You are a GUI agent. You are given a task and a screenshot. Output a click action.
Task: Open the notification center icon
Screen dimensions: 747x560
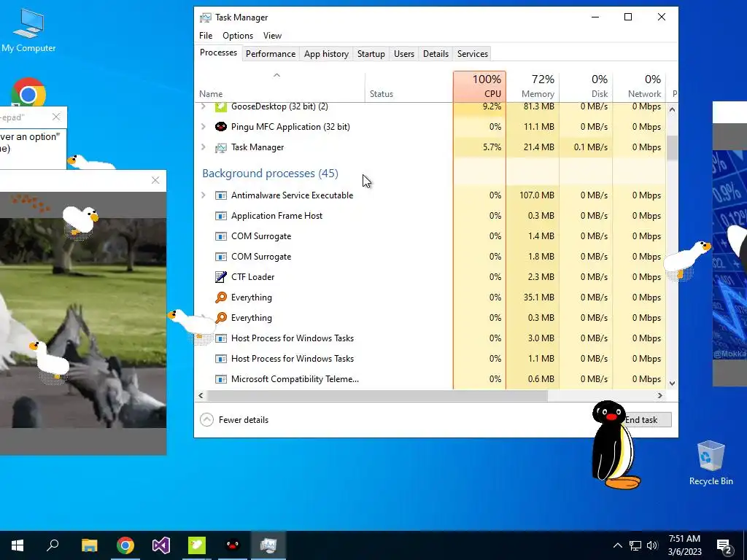[x=724, y=545]
